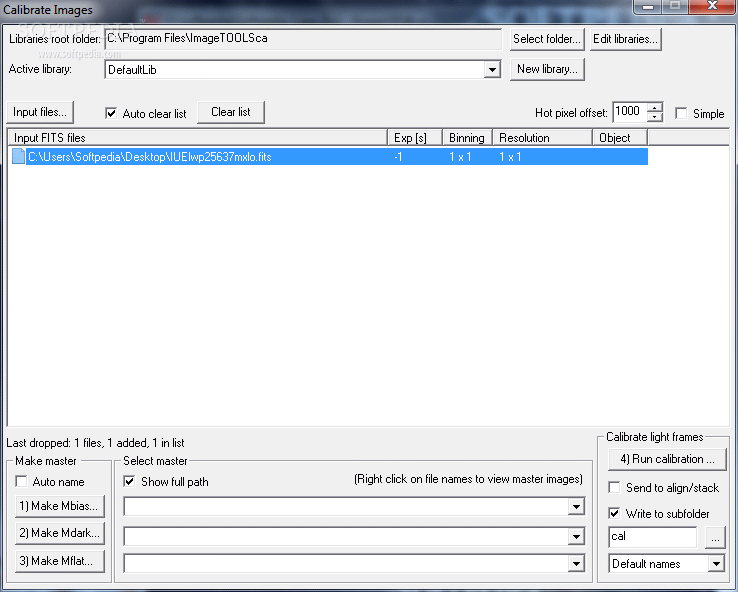
Task: Expand the third Select master dropdown
Action: [x=576, y=563]
